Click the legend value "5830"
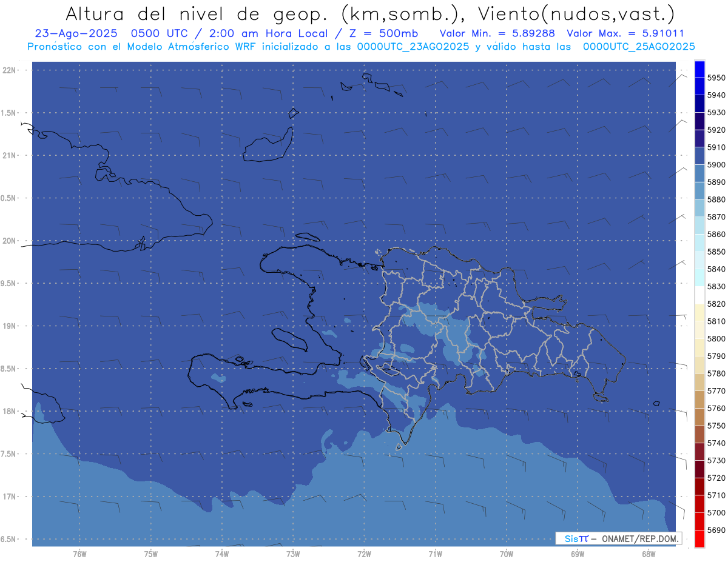 (x=716, y=286)
